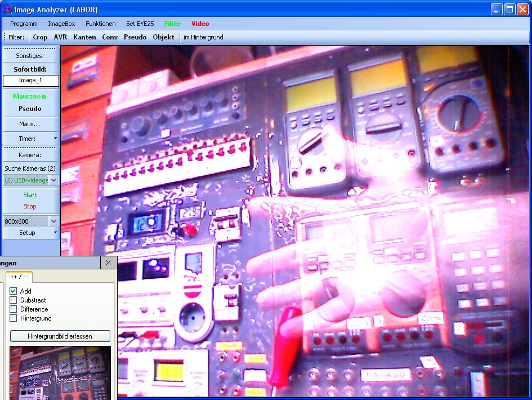
Task: Open the Funktionen menu
Action: (100, 24)
